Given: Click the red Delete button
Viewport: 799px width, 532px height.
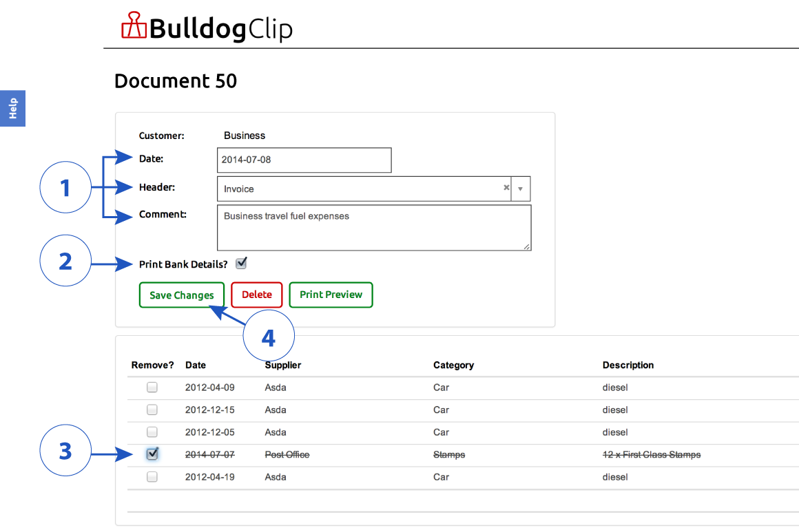Looking at the screenshot, I should click(257, 295).
